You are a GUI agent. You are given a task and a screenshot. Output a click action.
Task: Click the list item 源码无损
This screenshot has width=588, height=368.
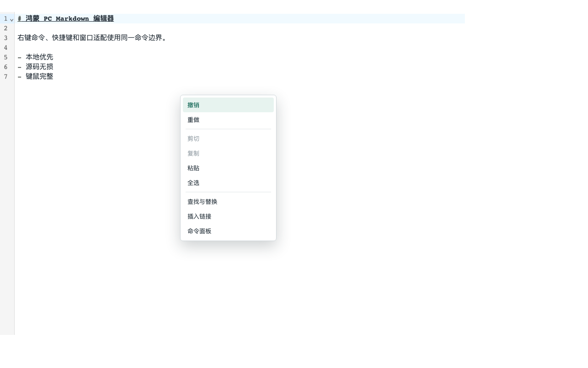[x=40, y=67]
